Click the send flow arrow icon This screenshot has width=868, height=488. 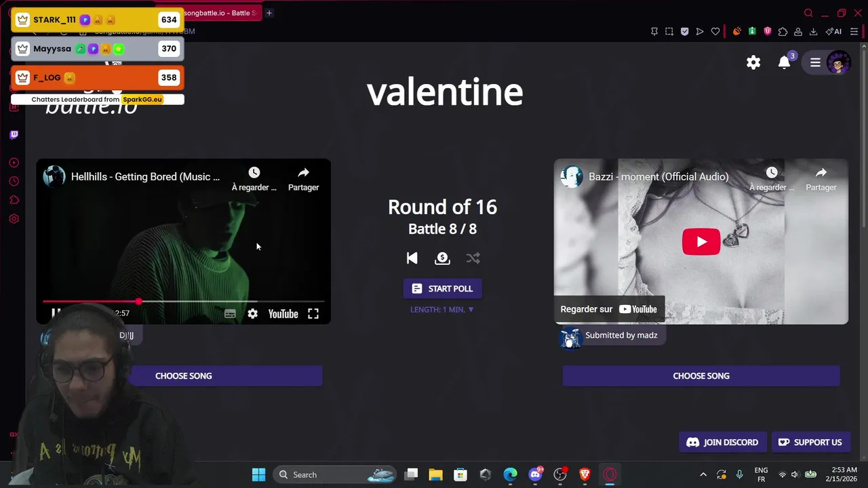(700, 31)
